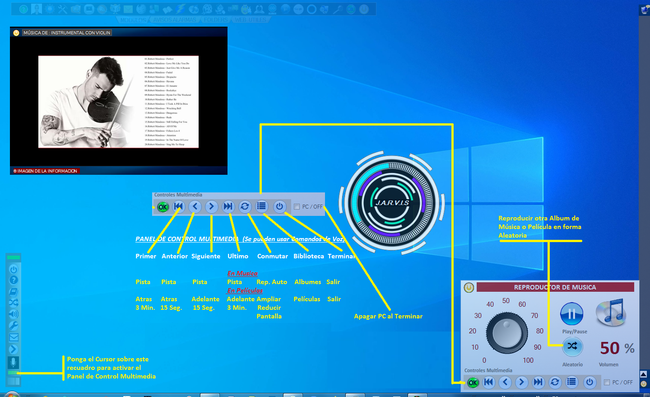Click the speaker volume icon in left sidebar

(13, 314)
